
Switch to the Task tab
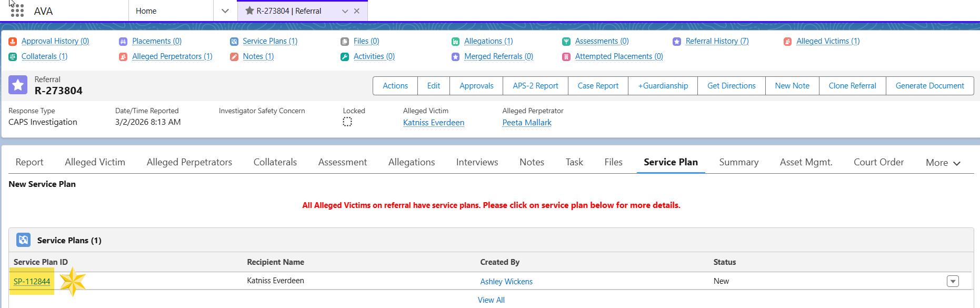click(574, 162)
